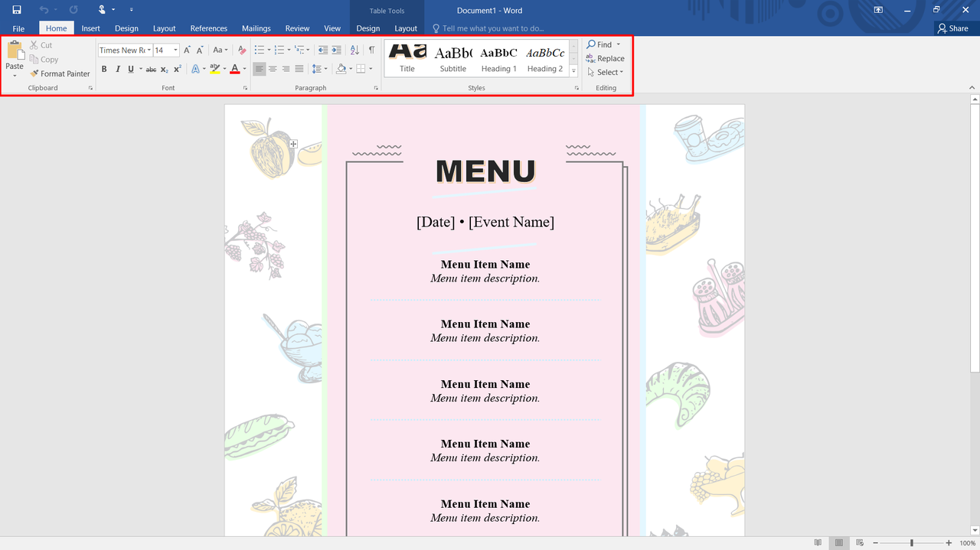The width and height of the screenshot is (980, 550).
Task: Clear all formatting with the eraser icon
Action: pyautogui.click(x=241, y=49)
